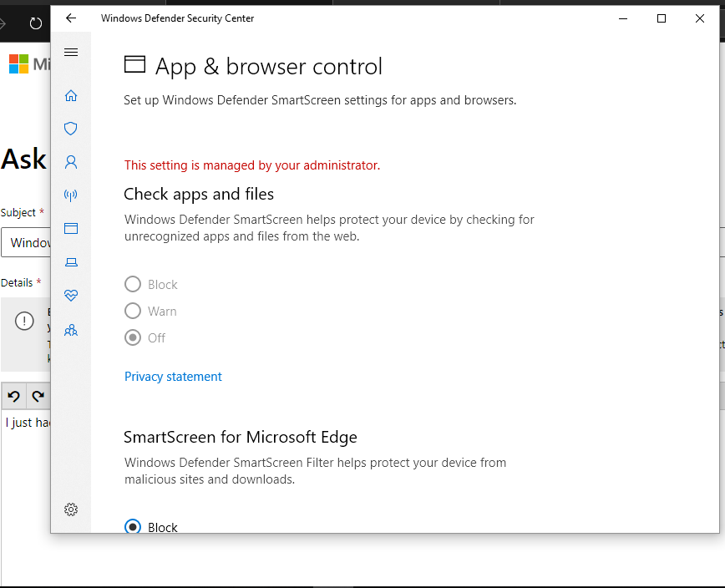Click the browser refresh icon behind
Viewport: 725px width, 588px height.
[x=36, y=23]
